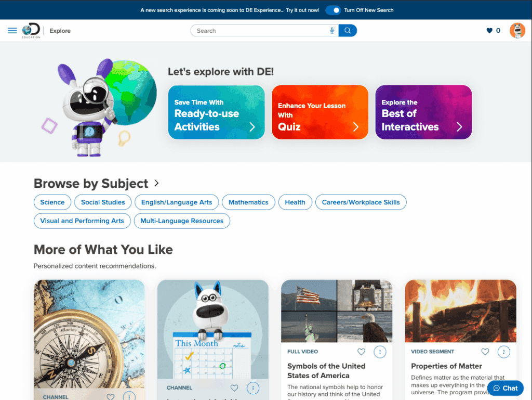Viewport: 532px width, 400px height.
Task: Open the Chat support button
Action: pos(505,388)
